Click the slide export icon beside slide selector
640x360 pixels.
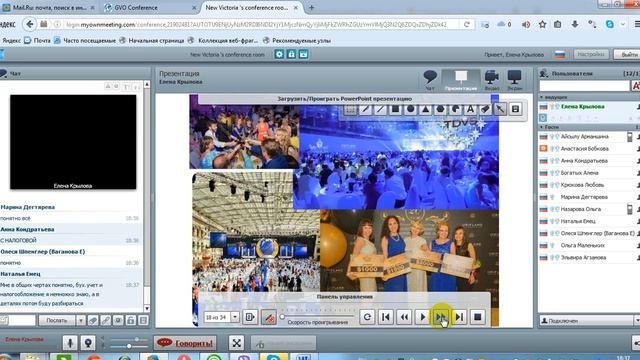click(250, 317)
